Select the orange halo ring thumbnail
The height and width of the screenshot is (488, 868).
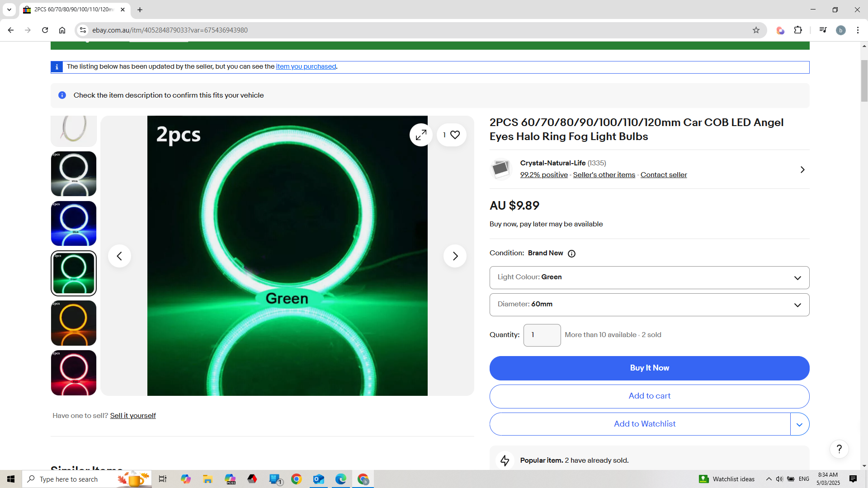pyautogui.click(x=74, y=323)
